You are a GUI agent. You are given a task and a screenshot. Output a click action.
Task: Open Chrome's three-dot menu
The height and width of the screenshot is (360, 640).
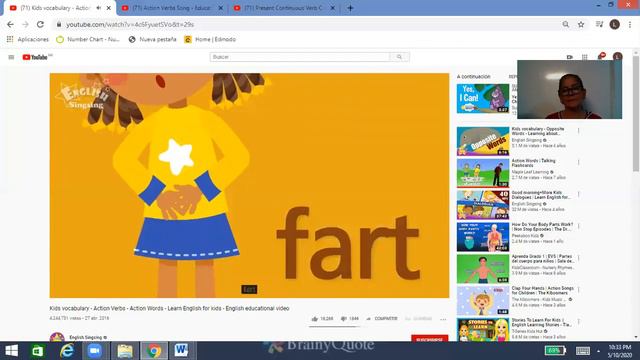pos(630,24)
